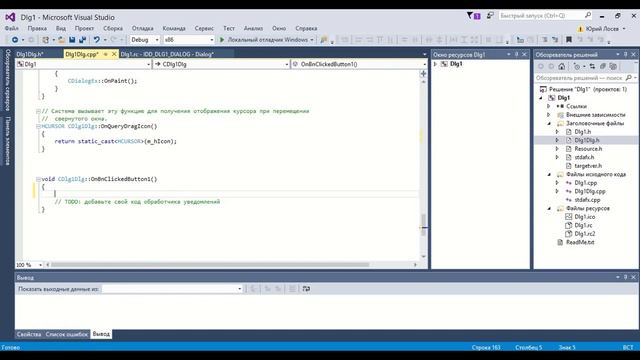This screenshot has width=640, height=360.
Task: Switch to the Dlg1Dlg.h tab
Action: [31, 54]
